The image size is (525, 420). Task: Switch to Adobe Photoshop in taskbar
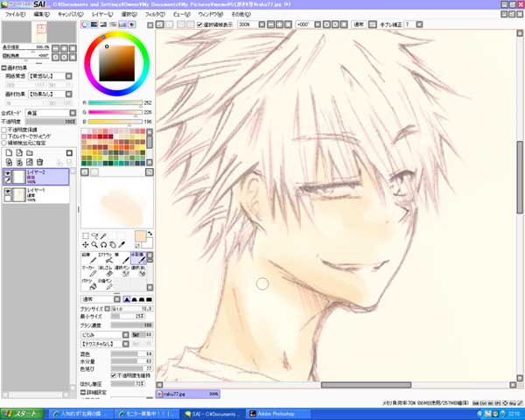278,414
